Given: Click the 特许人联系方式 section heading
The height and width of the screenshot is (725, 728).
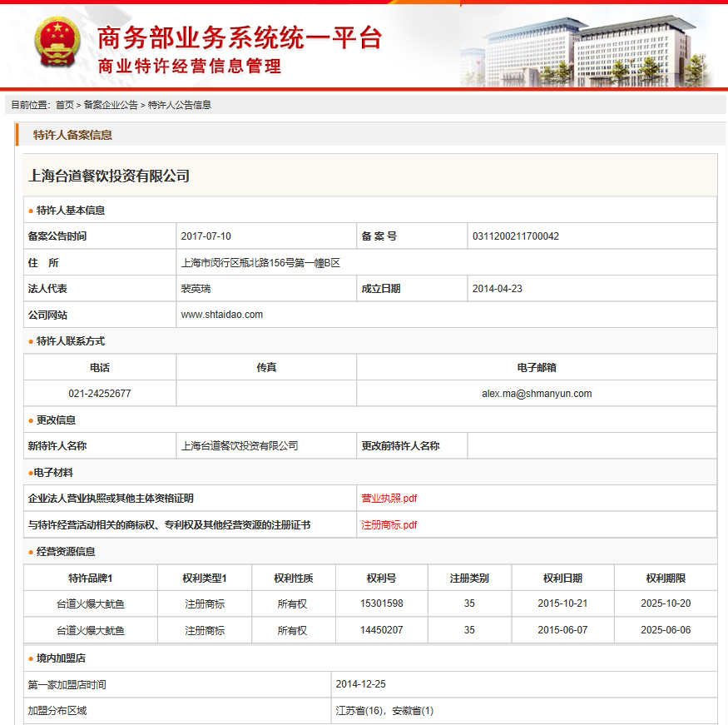Looking at the screenshot, I should (71, 341).
